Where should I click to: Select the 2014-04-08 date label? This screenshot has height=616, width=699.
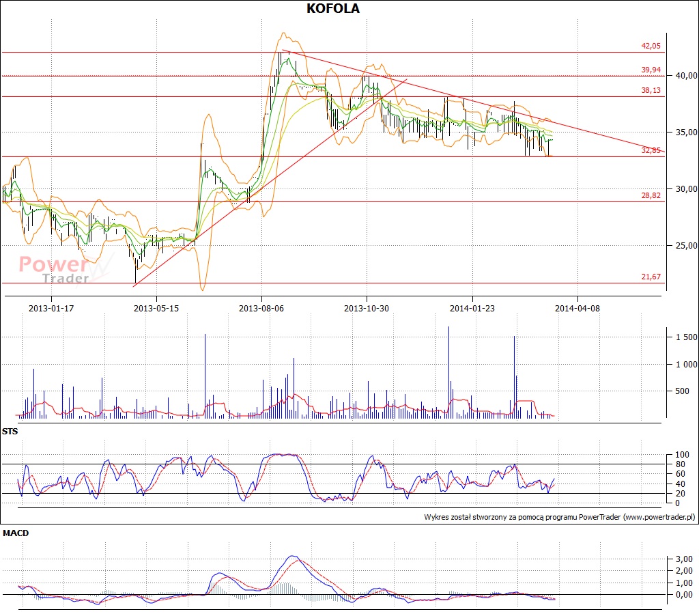[x=577, y=308]
